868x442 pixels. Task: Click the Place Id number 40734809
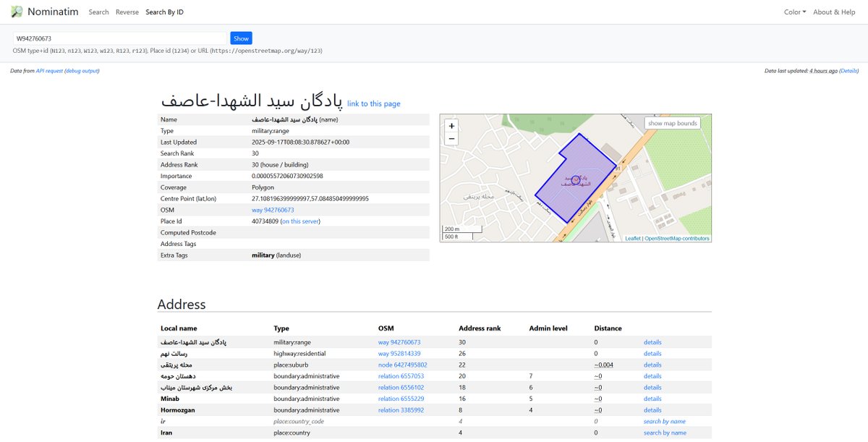[x=265, y=221]
